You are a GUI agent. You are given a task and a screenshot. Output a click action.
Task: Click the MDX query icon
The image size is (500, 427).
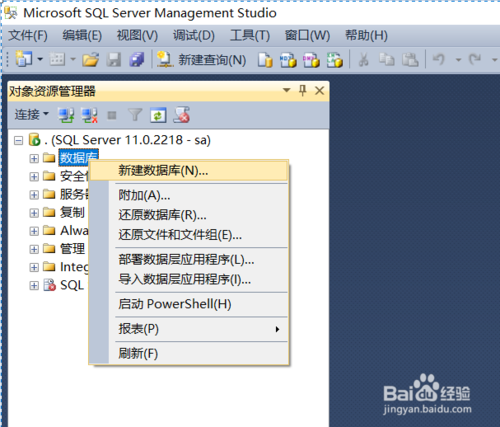point(288,60)
